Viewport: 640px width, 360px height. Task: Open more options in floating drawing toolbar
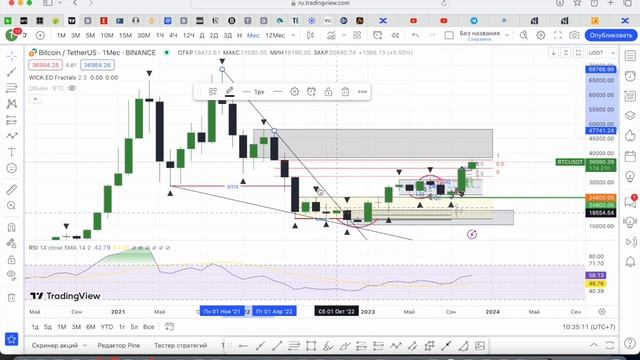(362, 92)
